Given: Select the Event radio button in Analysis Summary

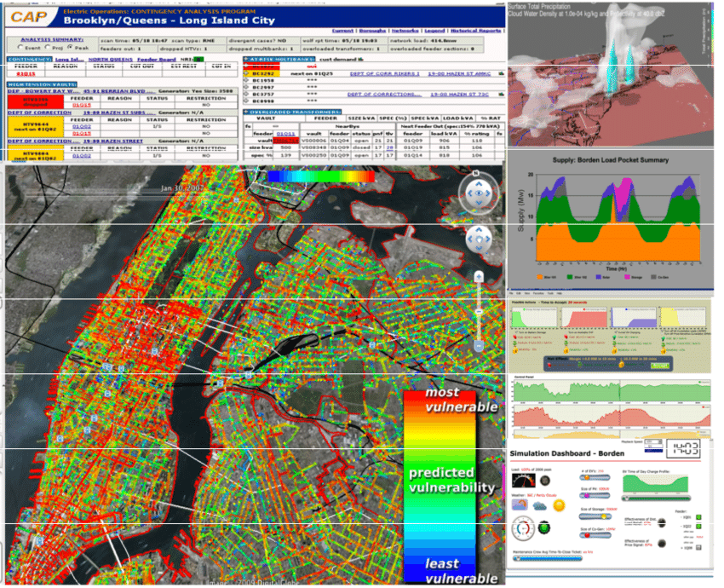Looking at the screenshot, I should click(x=20, y=48).
